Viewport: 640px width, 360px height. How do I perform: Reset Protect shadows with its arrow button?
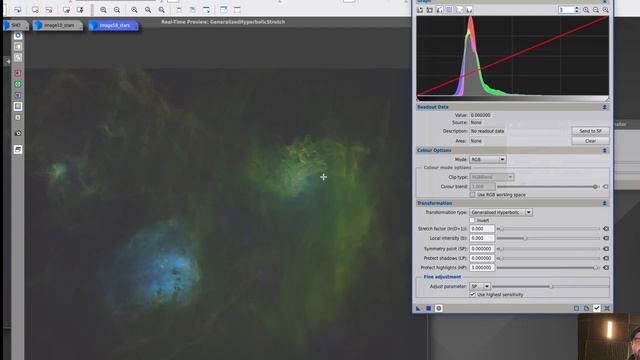(x=606, y=258)
